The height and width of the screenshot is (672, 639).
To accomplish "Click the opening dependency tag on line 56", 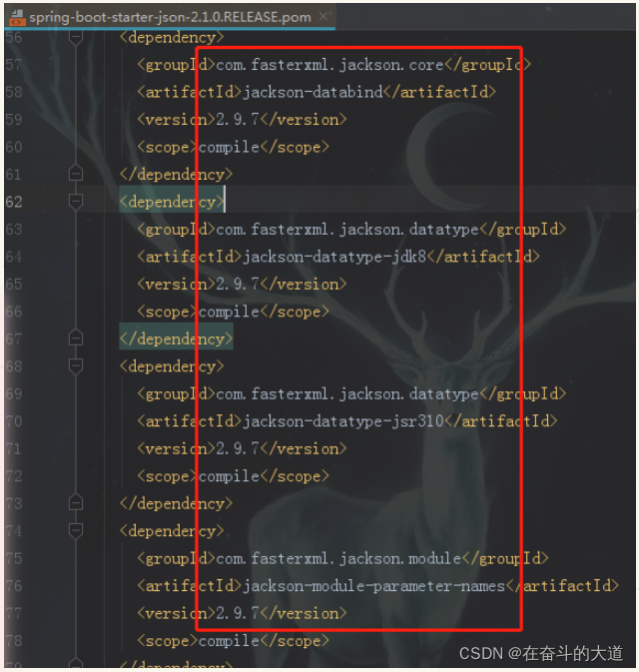I will [172, 38].
